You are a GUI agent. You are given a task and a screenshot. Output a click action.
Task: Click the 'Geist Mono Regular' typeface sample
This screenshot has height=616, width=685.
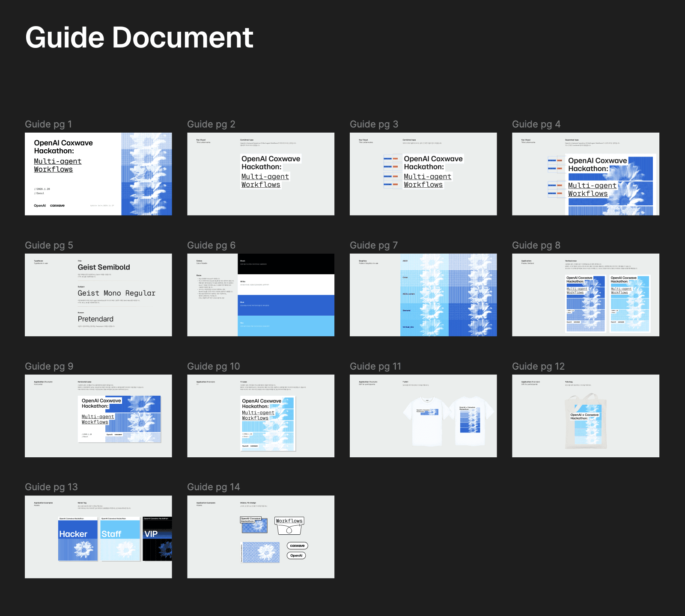pos(116,293)
